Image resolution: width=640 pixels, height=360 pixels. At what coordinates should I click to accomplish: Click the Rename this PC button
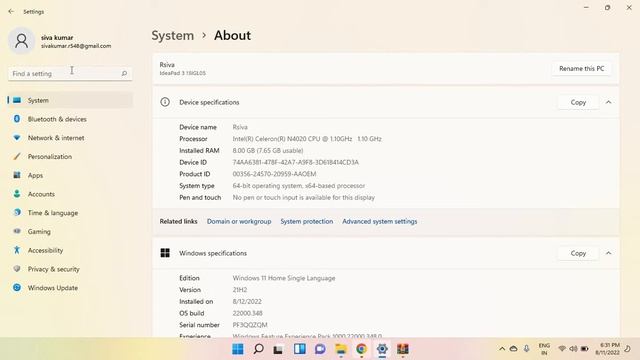click(581, 69)
